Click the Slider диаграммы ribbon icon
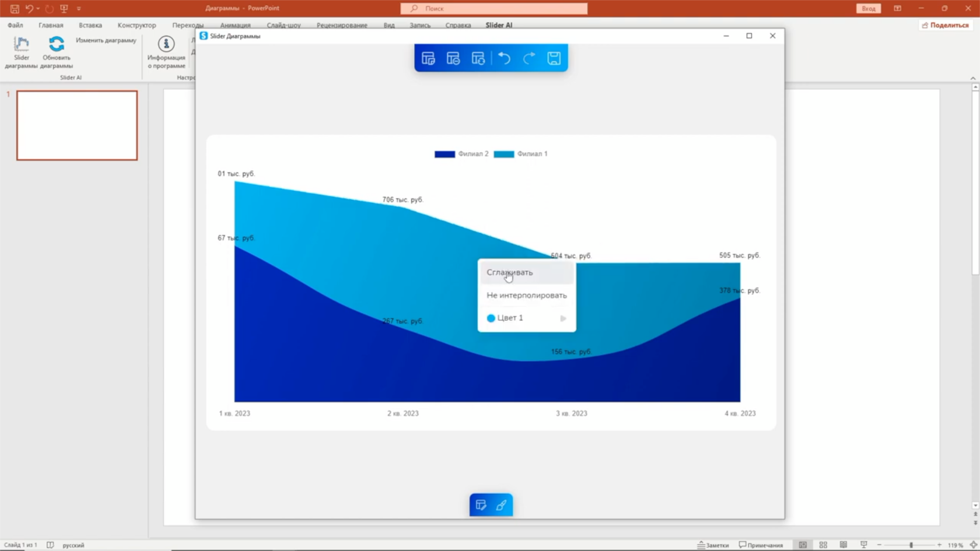This screenshot has width=980, height=551. pos(22,52)
